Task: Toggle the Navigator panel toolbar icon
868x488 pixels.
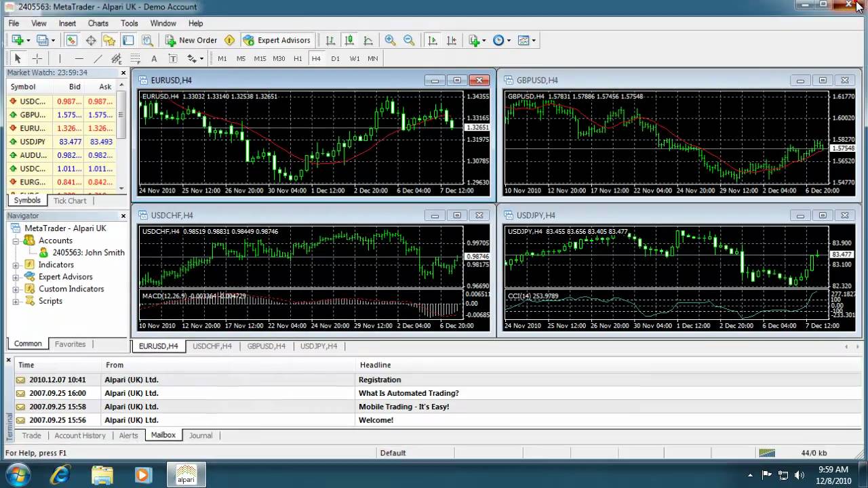Action: pyautogui.click(x=109, y=40)
